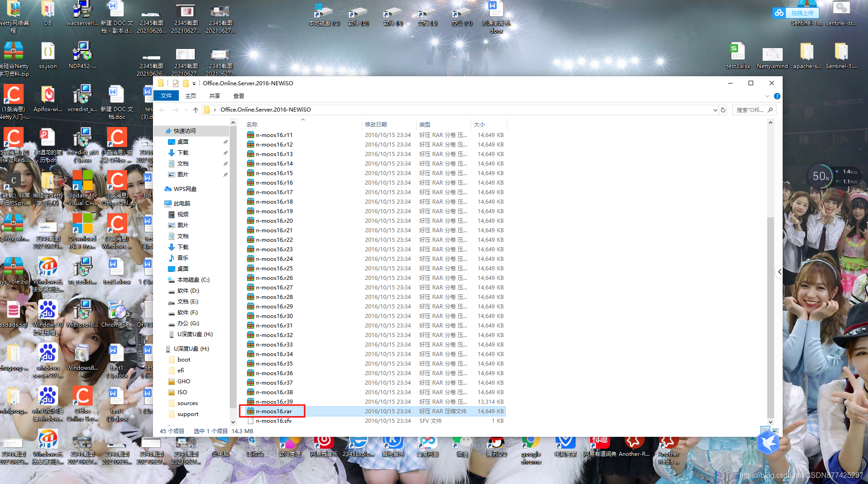Open Explorer help with the blue question icon
The height and width of the screenshot is (484, 868).
click(x=777, y=96)
